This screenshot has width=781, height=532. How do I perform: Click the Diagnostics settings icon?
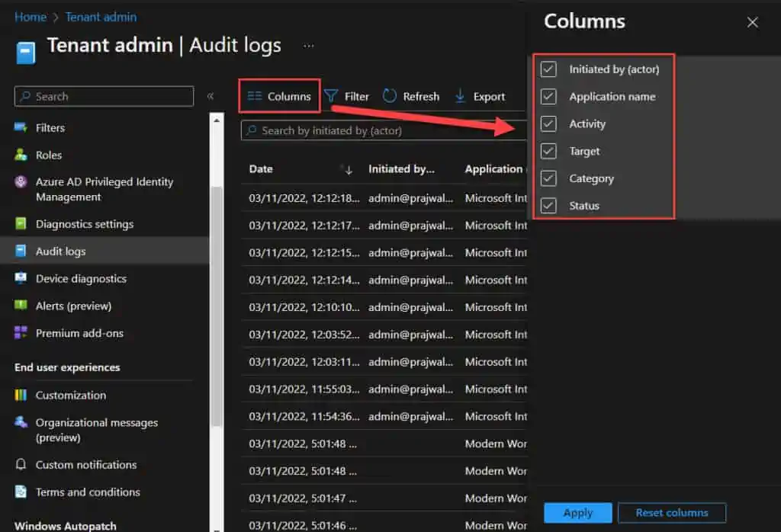[x=21, y=223]
